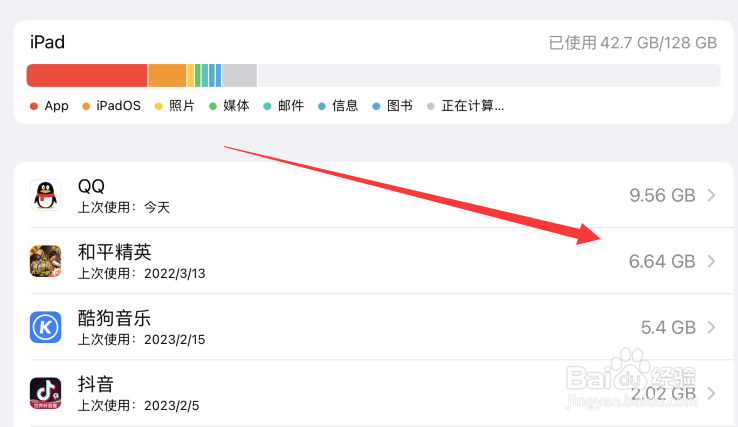Click the teal 邮件 legend dot
This screenshot has width=738, height=427.
coord(267,106)
